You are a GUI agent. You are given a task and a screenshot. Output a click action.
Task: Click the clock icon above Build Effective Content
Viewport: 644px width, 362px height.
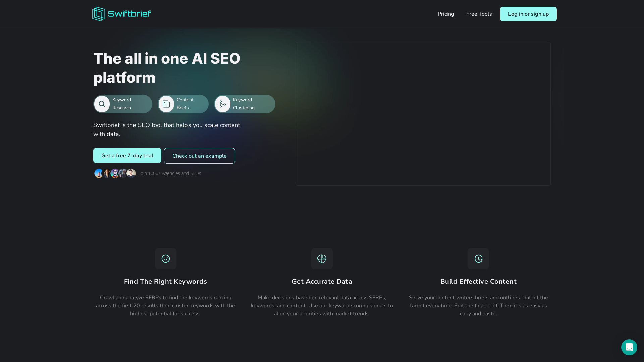(478, 258)
